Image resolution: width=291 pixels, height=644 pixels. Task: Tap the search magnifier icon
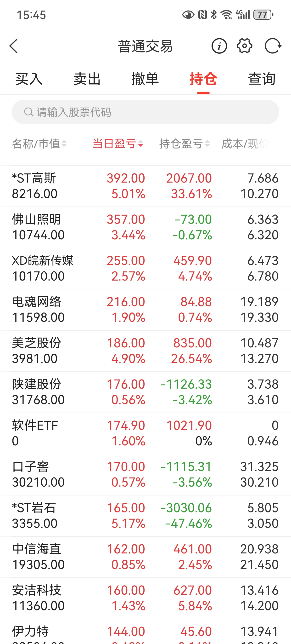coord(28,112)
